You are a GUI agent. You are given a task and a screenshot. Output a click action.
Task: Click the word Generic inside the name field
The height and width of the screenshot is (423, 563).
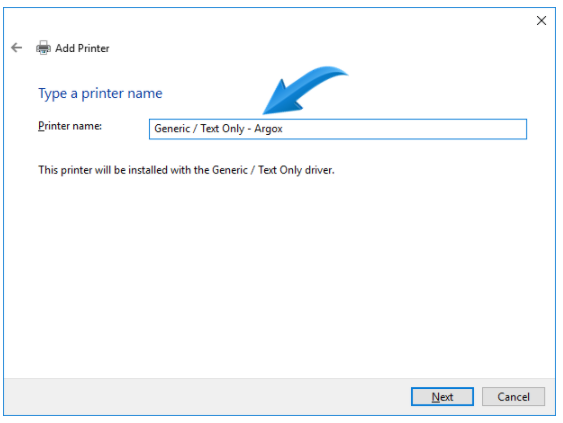172,128
